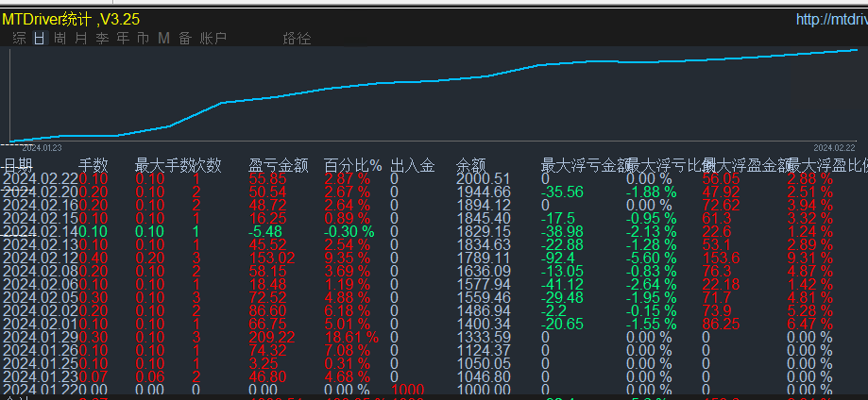Viewport: 868px width, 400px height.
Task: Click the deposit amount 1000 in red
Action: click(407, 390)
